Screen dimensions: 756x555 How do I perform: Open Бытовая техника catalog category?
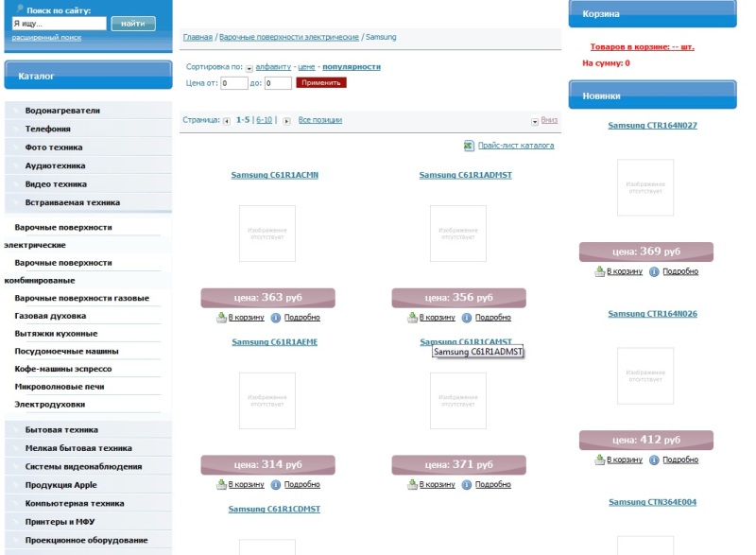(88, 429)
